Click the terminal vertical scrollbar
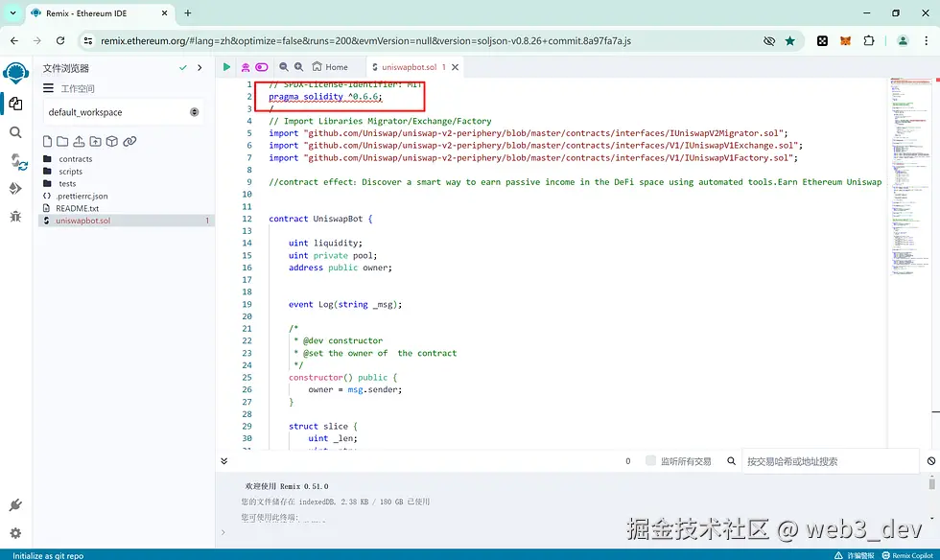Viewport: 940px width, 560px height. click(931, 482)
